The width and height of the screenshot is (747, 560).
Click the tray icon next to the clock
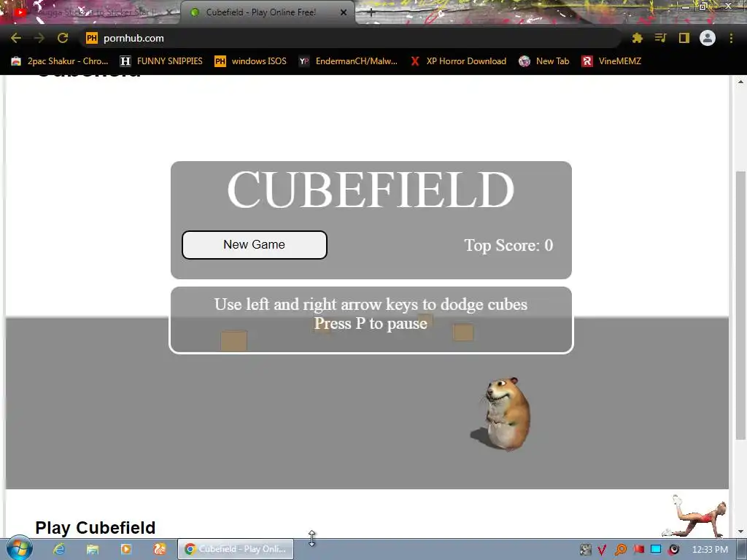(673, 550)
